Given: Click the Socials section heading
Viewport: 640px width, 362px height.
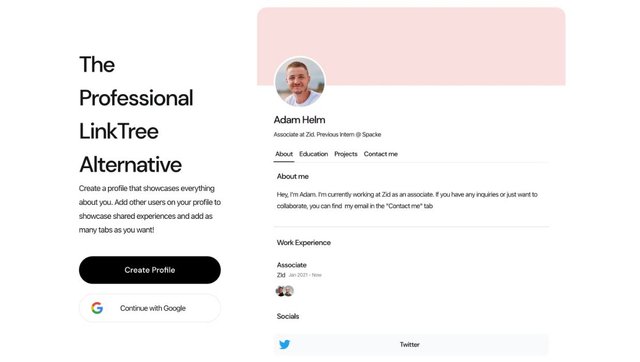Looking at the screenshot, I should click(288, 316).
